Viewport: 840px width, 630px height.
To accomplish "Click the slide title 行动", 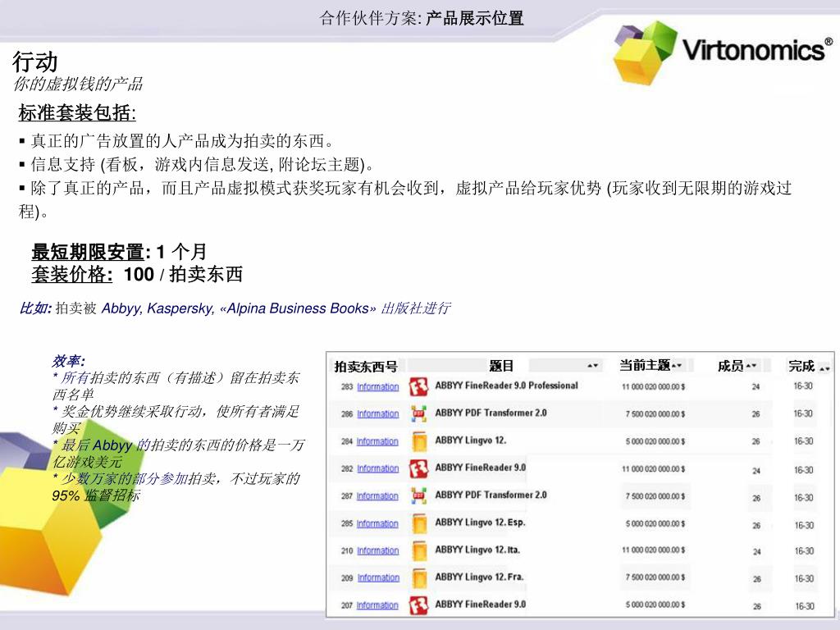I will coord(34,62).
